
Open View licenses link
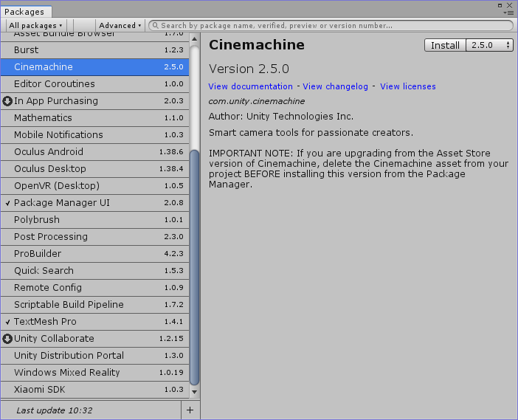click(407, 86)
